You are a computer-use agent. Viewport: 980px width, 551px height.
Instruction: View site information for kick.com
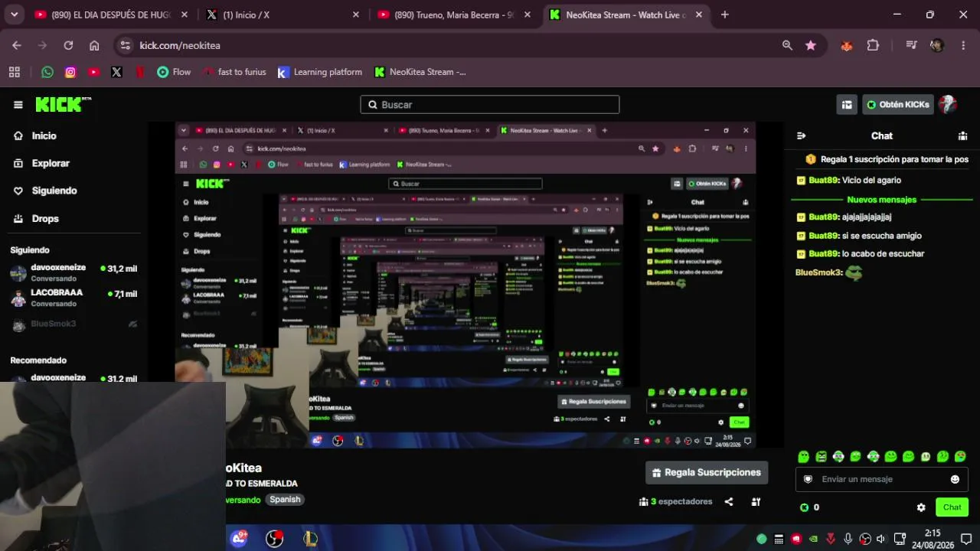tap(126, 45)
